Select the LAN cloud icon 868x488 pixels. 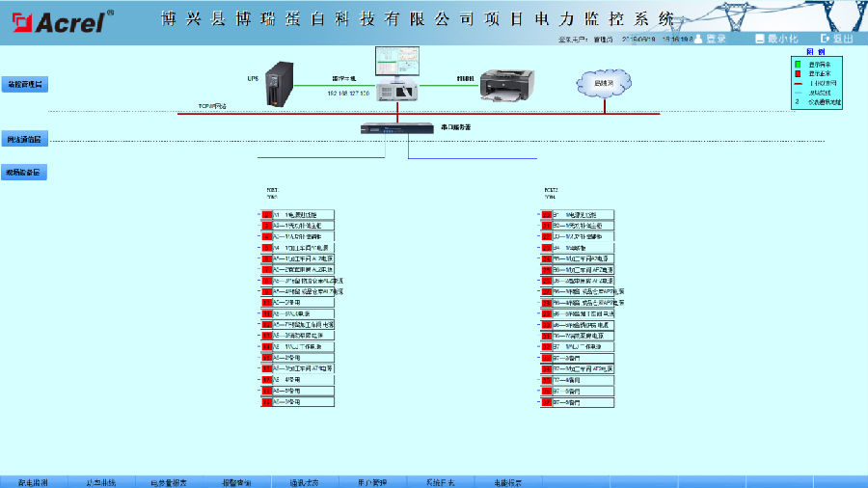(x=604, y=83)
